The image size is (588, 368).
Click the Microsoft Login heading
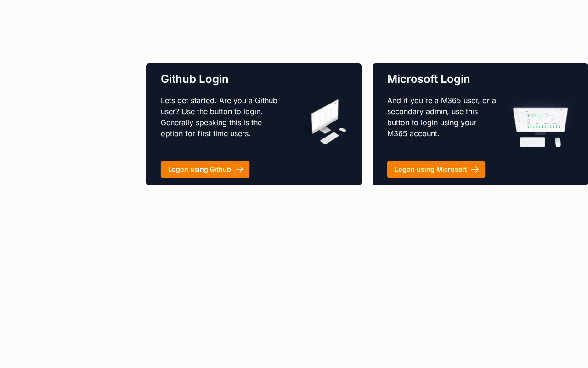[x=429, y=79]
